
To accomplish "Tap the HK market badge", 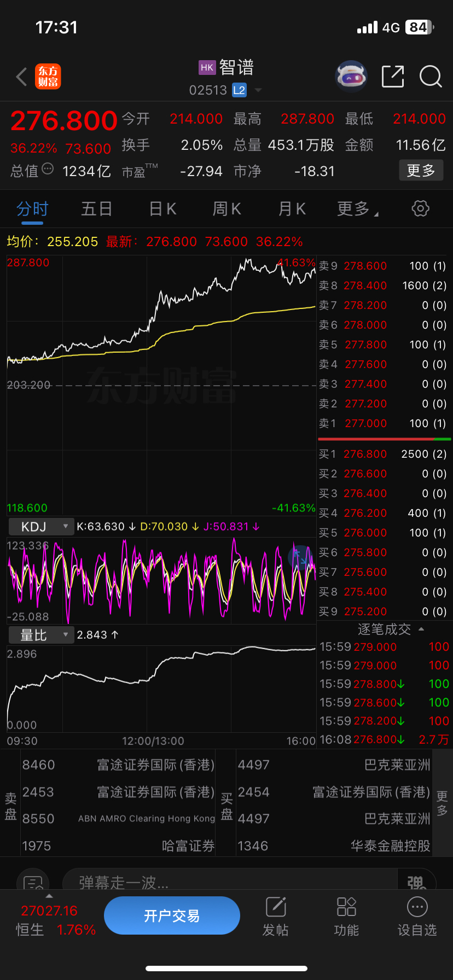I will (207, 68).
